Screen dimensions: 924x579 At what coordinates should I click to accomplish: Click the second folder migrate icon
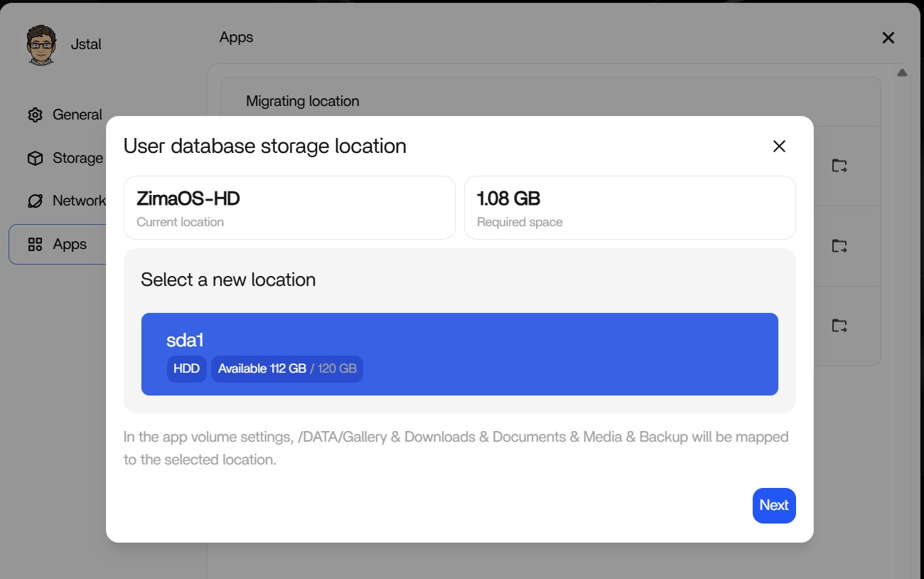click(x=839, y=246)
